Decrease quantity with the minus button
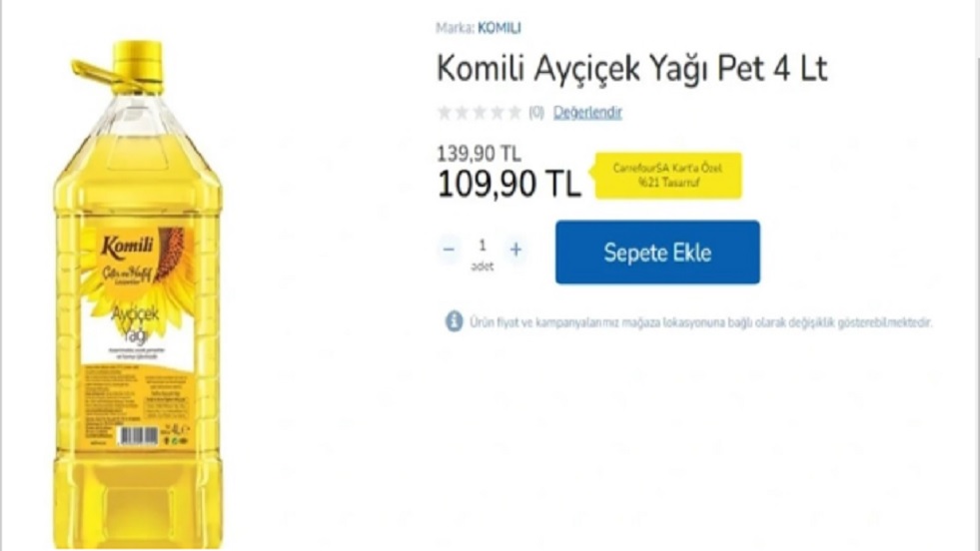Screen dimensions: 980x551 (x=449, y=250)
